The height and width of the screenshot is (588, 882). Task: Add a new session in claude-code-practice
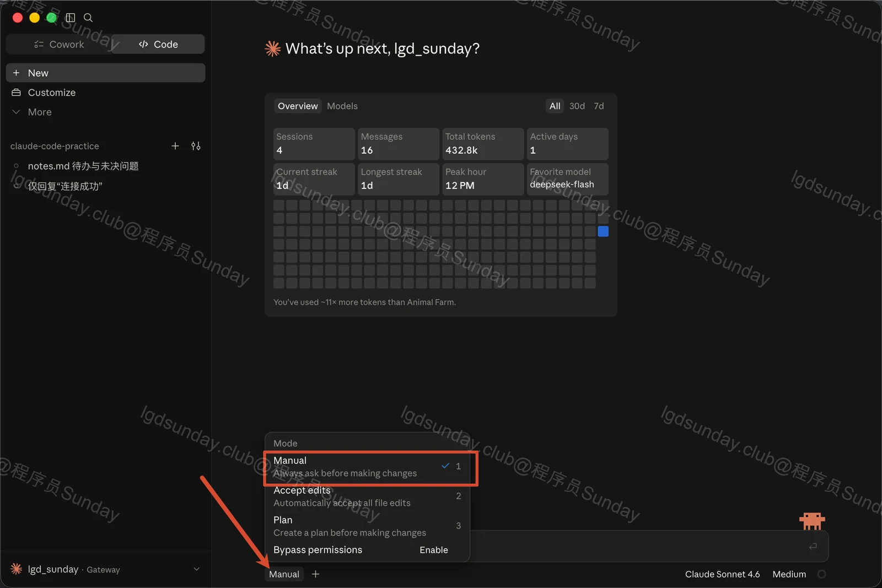coord(175,146)
